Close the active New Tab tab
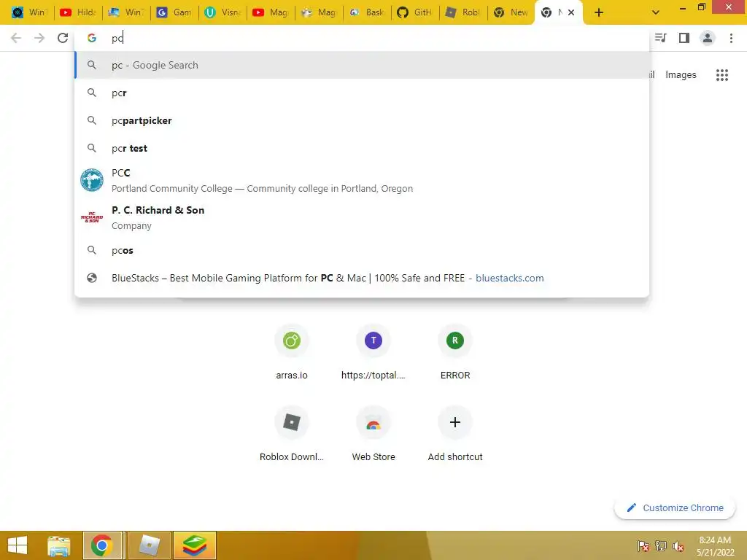The width and height of the screenshot is (747, 560). click(x=570, y=12)
